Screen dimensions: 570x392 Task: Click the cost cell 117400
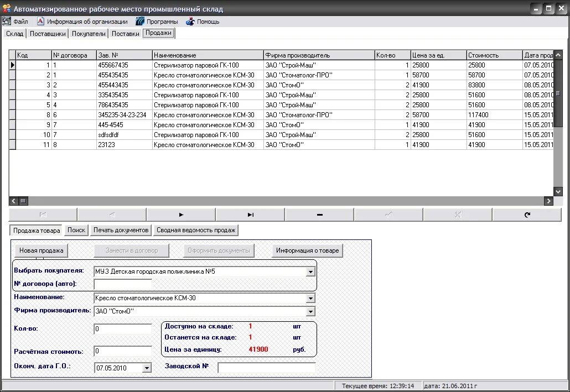pyautogui.click(x=494, y=115)
